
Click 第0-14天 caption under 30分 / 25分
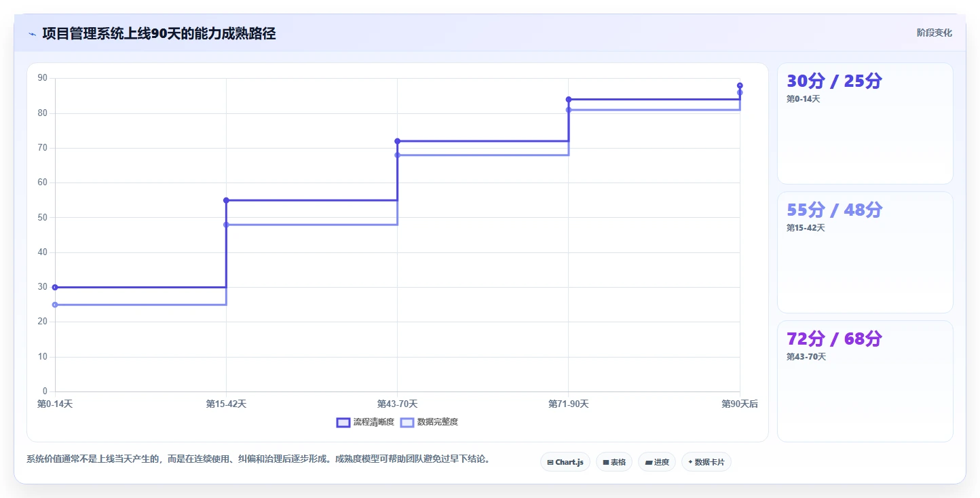point(804,99)
